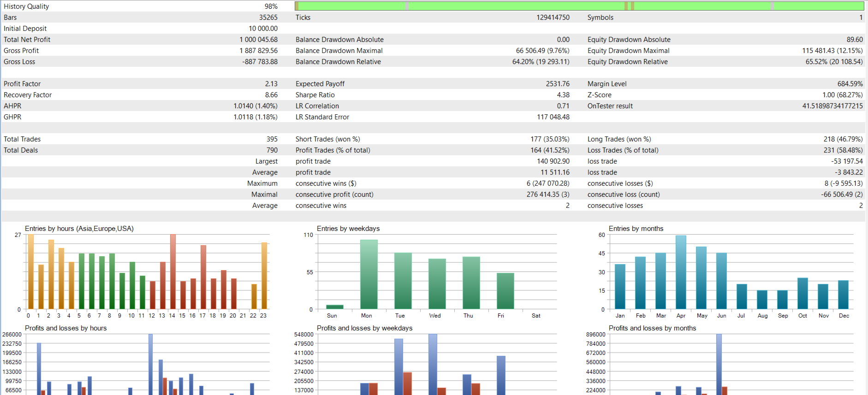Click Balance Drawdown Relative value 64.20% (19 293.11)
Screen dimensions: 868x395
click(541, 62)
